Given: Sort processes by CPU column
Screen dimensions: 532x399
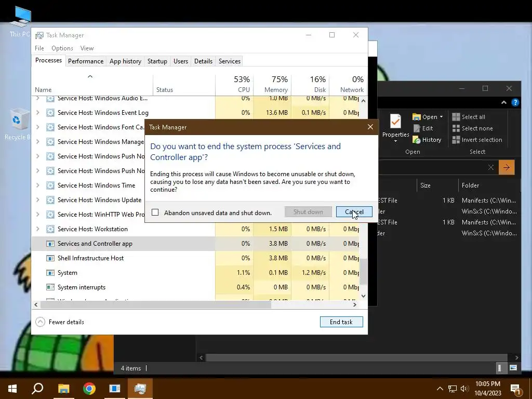Looking at the screenshot, I should coord(234,84).
